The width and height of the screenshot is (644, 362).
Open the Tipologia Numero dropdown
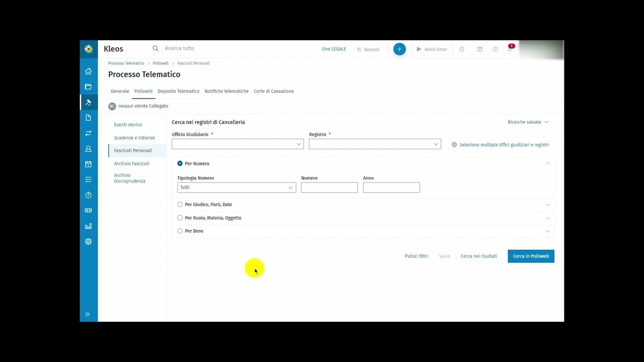click(236, 188)
